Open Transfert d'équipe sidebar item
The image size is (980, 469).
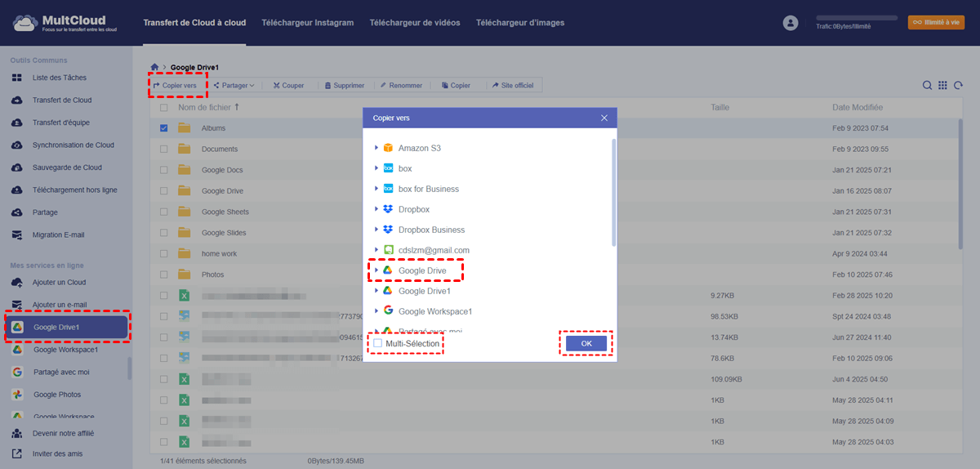tap(60, 123)
